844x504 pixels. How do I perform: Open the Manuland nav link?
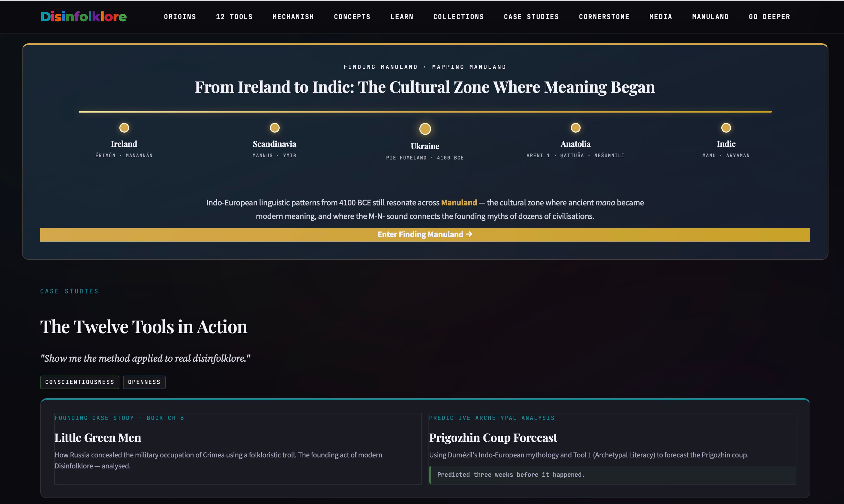tap(710, 16)
